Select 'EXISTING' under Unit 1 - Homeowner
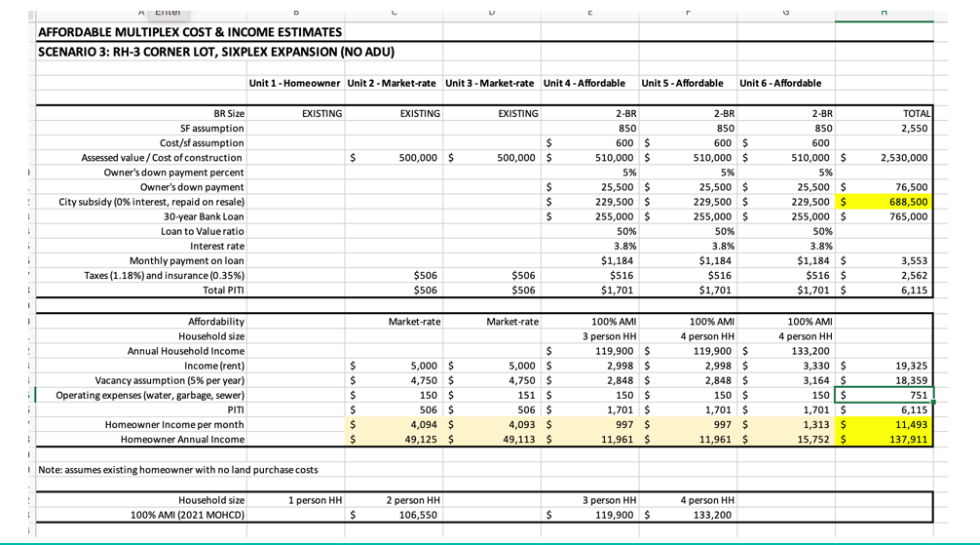 point(321,114)
